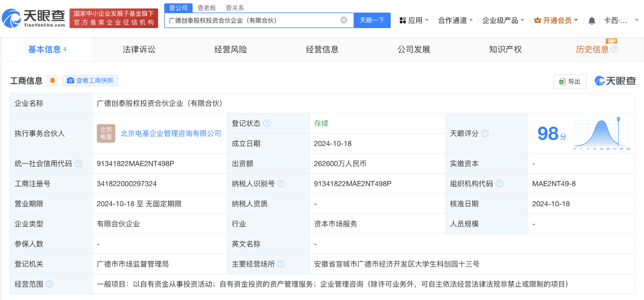This screenshot has height=300, width=644.
Task: Click the company name search input field
Action: (x=252, y=20)
